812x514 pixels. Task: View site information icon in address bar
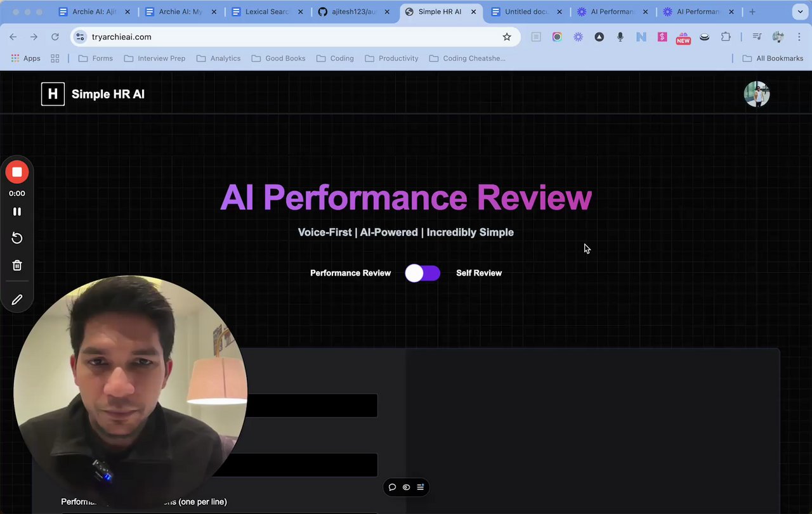[x=80, y=37]
